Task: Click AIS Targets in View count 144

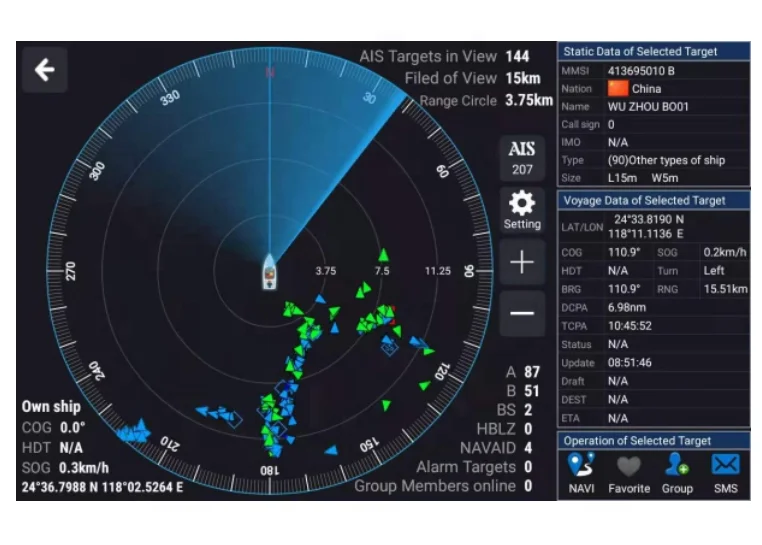Action: 517,56
